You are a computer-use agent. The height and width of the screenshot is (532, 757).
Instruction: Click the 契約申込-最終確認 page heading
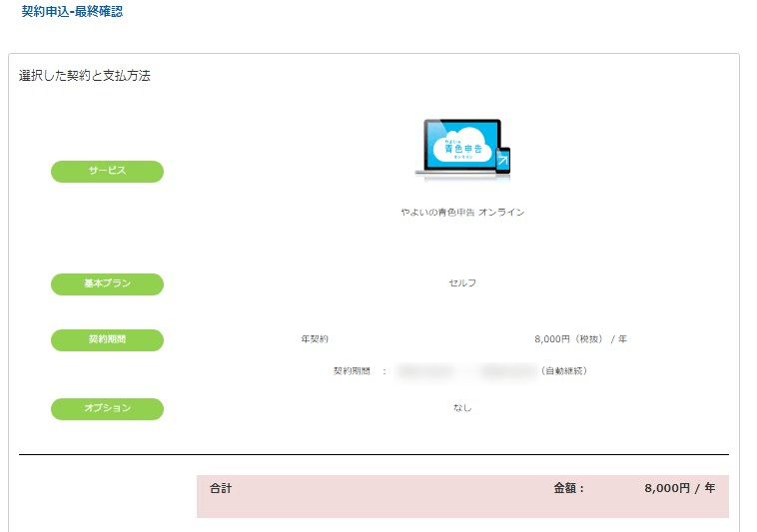[x=72, y=11]
